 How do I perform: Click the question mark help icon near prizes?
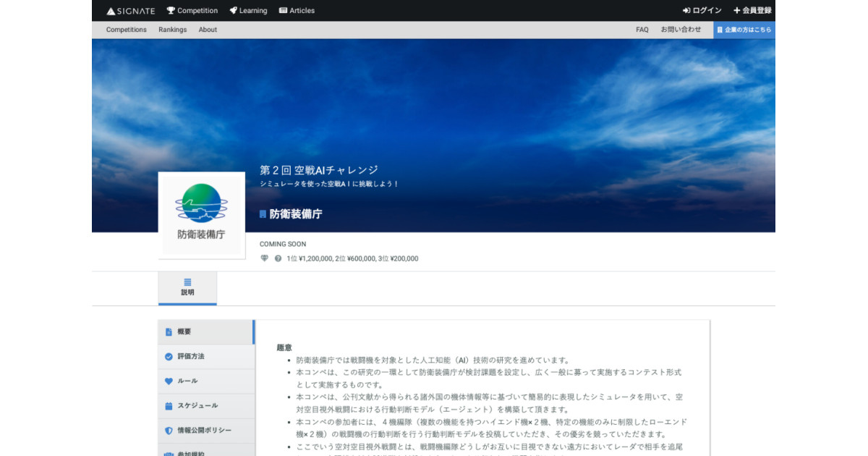click(x=278, y=258)
